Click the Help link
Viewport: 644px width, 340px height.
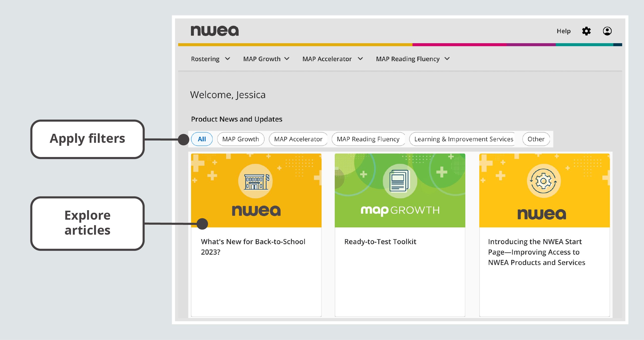point(564,31)
